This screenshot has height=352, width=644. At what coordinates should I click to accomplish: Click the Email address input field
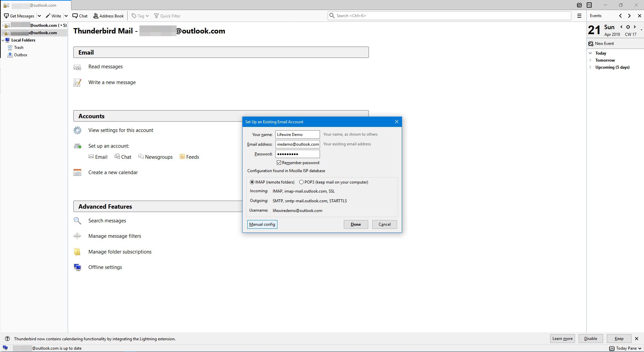click(x=298, y=144)
